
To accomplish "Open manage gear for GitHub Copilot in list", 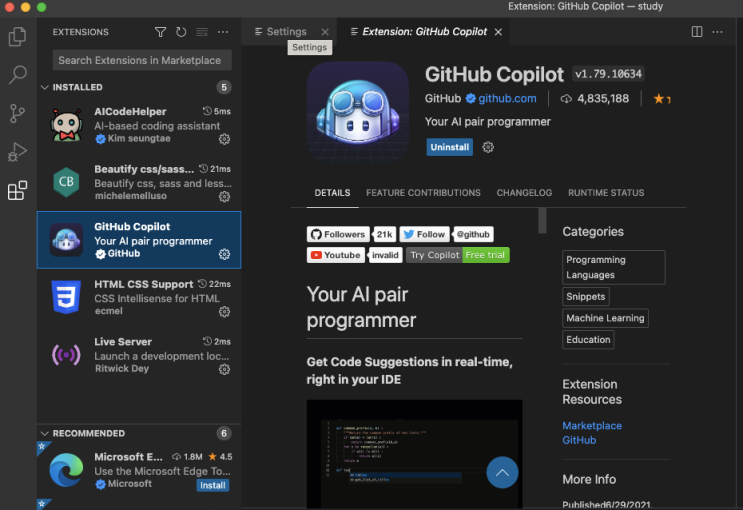I will pos(224,254).
